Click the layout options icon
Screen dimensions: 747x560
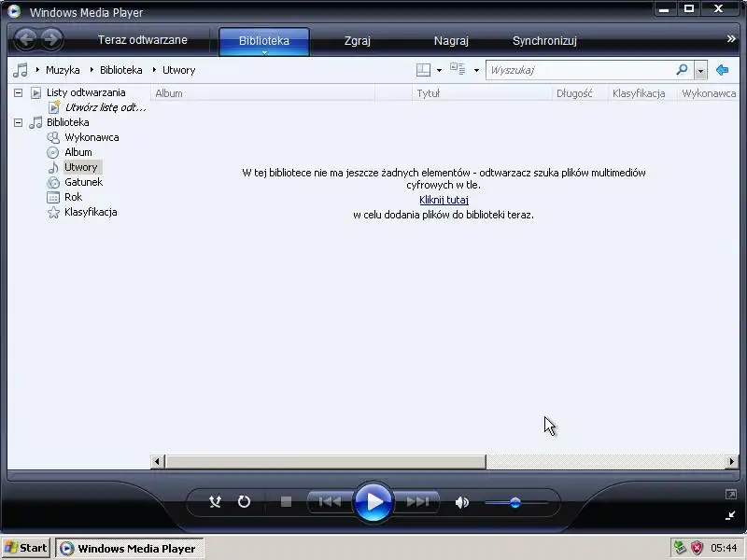(423, 70)
